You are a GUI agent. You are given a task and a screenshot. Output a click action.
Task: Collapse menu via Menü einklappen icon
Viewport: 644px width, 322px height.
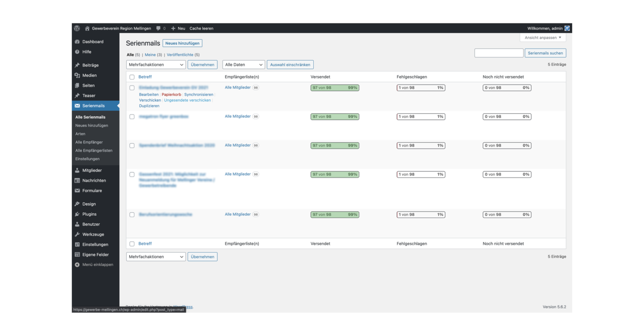(x=77, y=265)
